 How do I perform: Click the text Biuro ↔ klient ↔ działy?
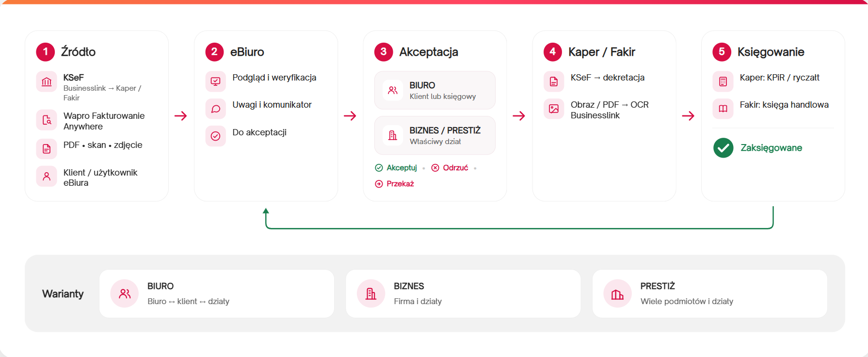point(189,301)
